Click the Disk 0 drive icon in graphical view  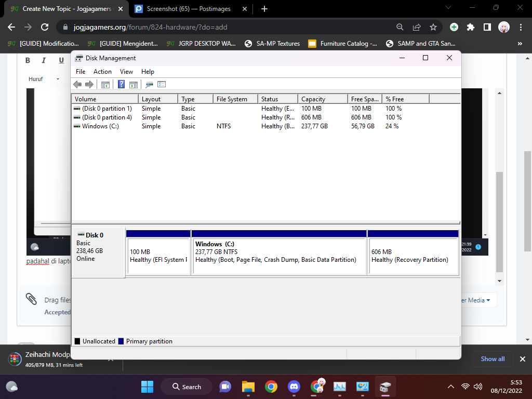coord(81,234)
